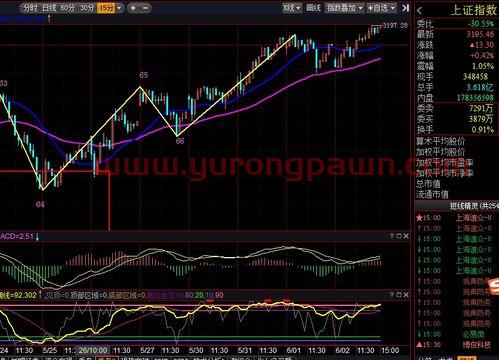Image resolution: width=499 pixels, height=360 pixels.
Task: Maximize the MACD indicator panel
Action: 399,236
